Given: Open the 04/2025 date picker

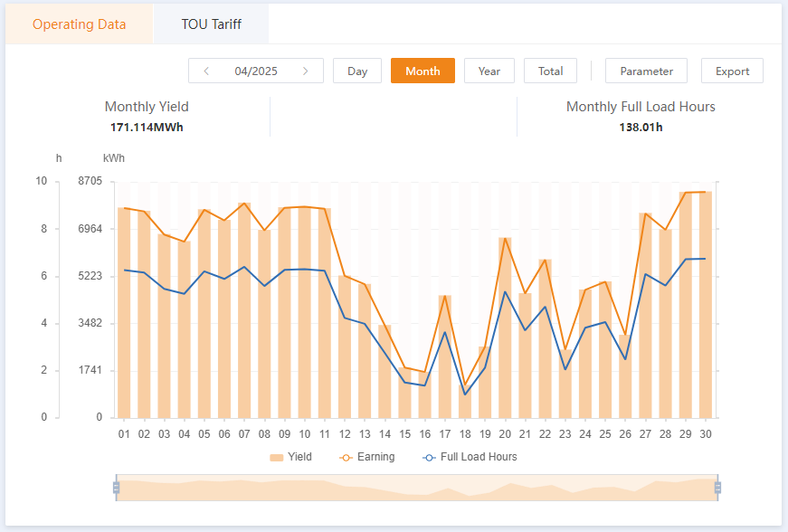Looking at the screenshot, I should tap(256, 71).
